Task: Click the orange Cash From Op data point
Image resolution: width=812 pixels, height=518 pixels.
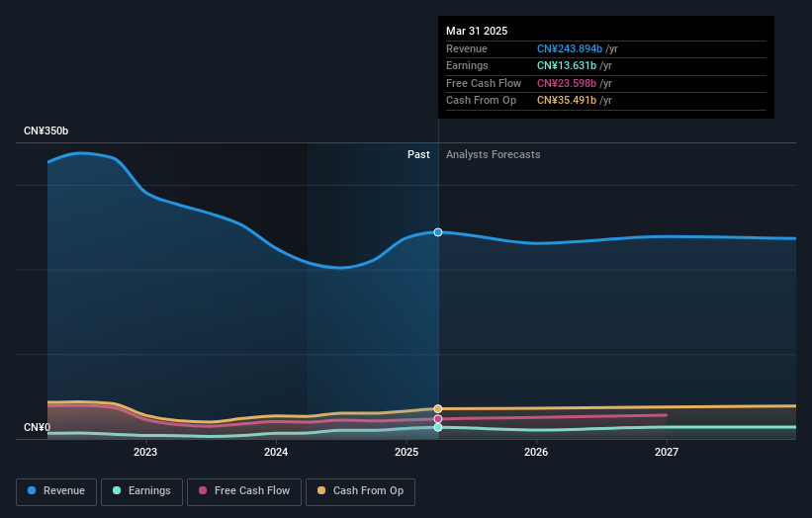Action: [438, 409]
